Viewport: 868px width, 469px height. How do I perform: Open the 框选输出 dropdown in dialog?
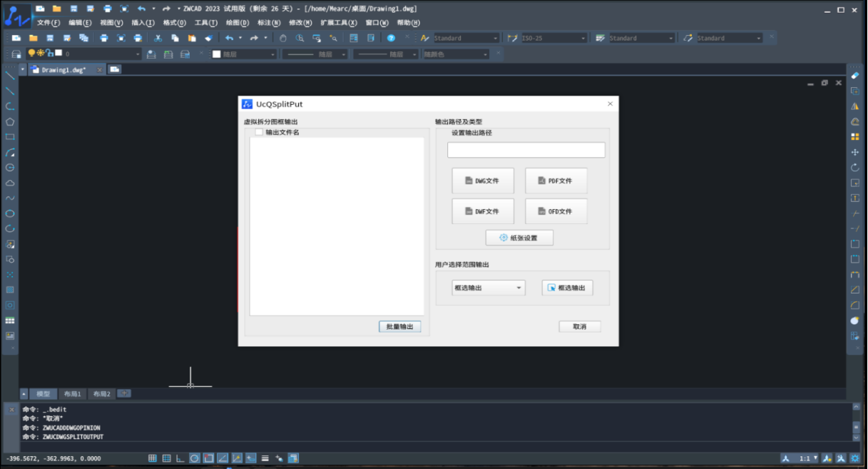coord(489,288)
